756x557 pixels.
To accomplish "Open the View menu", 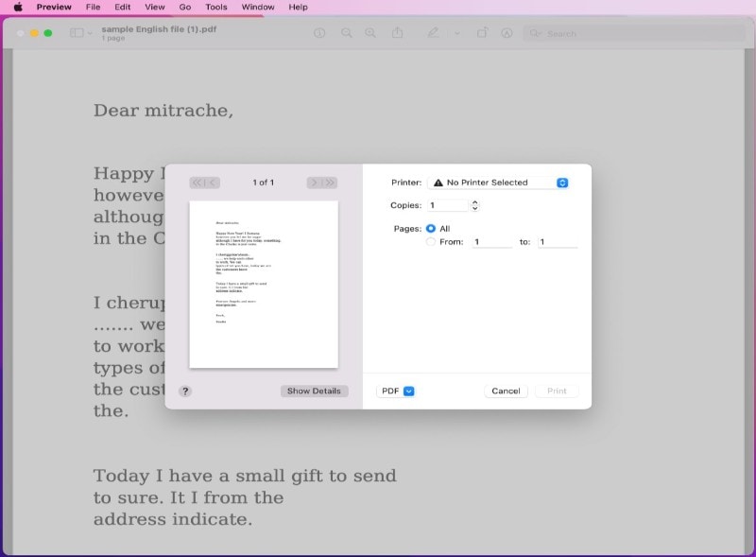I will (x=155, y=7).
